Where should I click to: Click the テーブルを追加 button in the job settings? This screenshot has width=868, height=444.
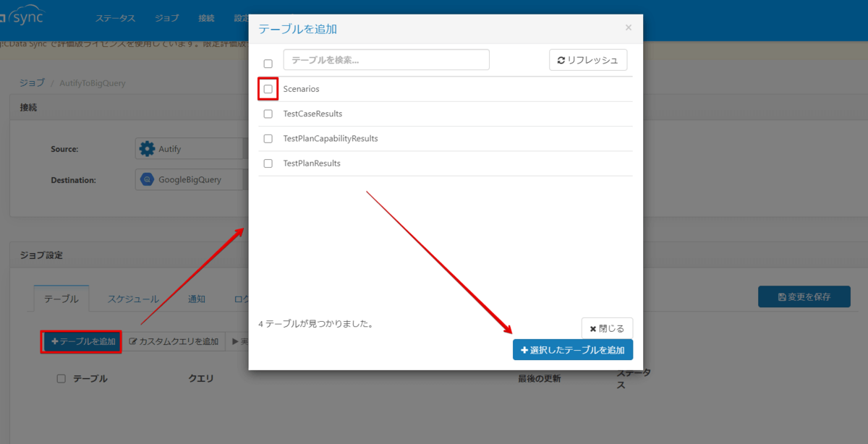point(83,341)
